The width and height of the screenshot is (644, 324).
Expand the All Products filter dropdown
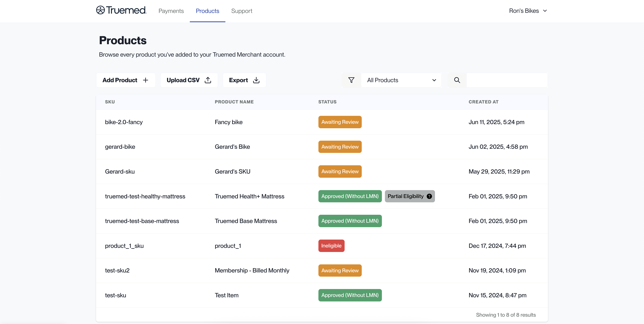(401, 80)
